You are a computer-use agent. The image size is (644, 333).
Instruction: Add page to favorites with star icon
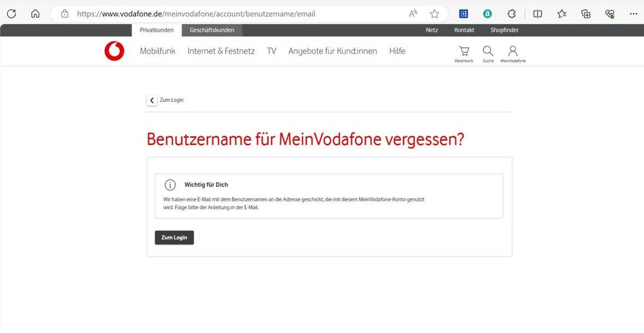tap(434, 14)
